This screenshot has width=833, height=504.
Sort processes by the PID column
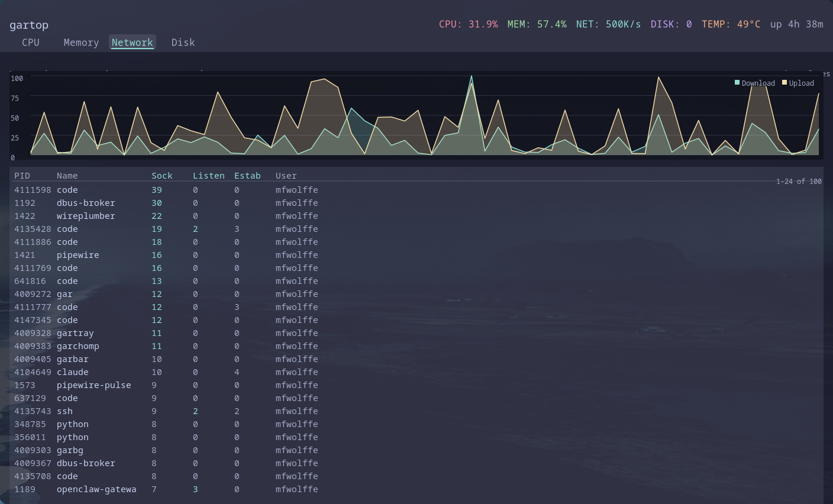[x=22, y=175]
